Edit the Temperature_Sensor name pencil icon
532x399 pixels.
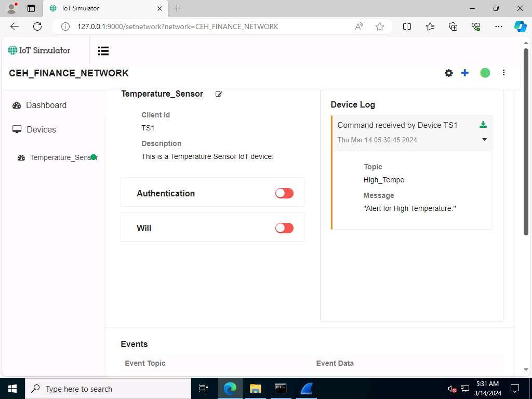tap(219, 94)
